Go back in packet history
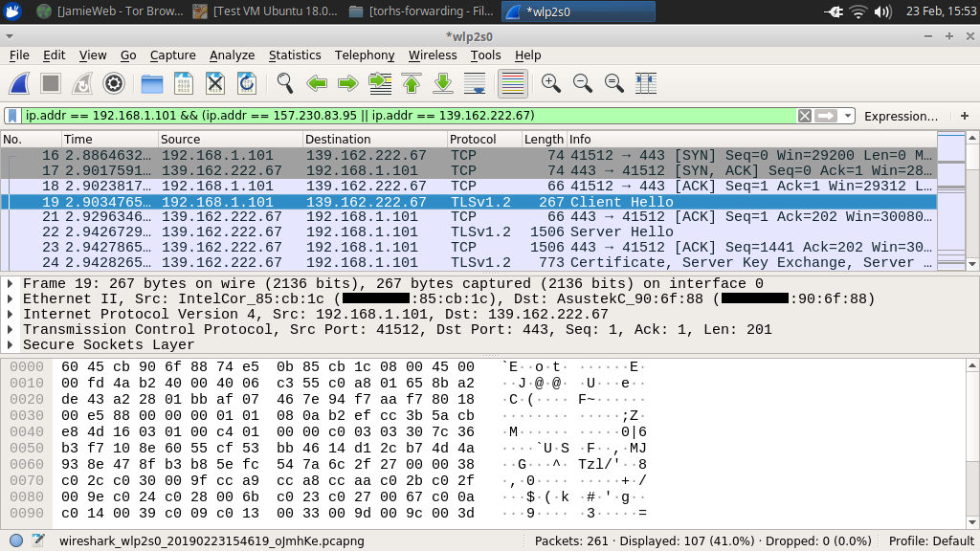 (317, 83)
